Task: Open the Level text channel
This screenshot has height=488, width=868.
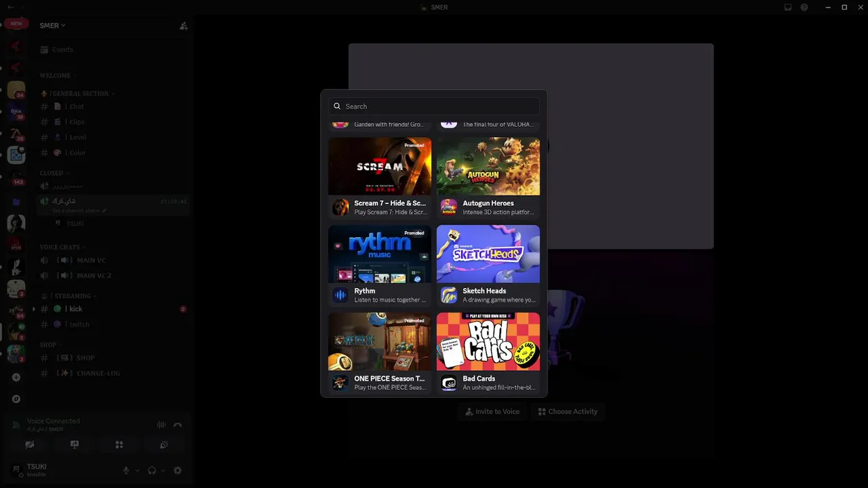Action: 113,138
